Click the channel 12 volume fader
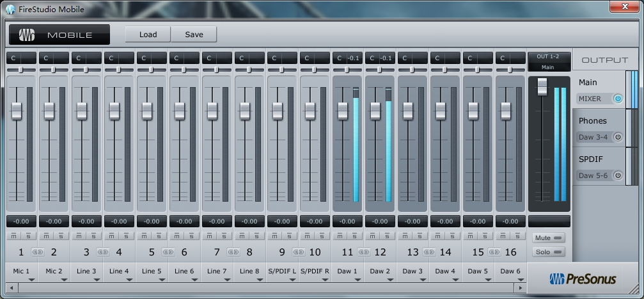Viewport: 644px width, 299px height. pos(375,111)
